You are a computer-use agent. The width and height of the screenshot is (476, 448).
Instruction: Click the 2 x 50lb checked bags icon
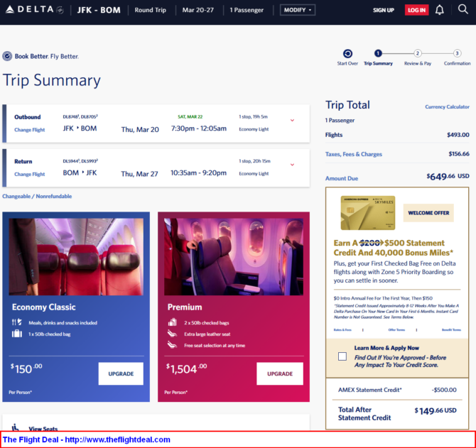pyautogui.click(x=173, y=322)
